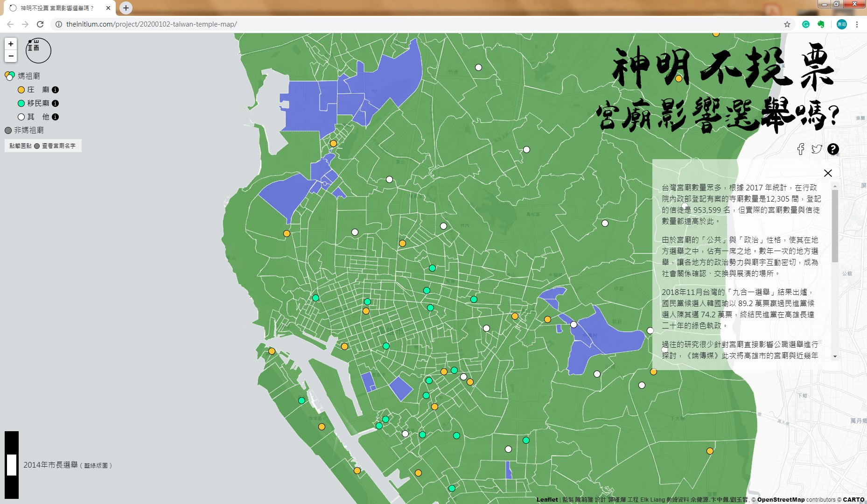Click the green marker at the bottom center
The height and width of the screenshot is (504, 867).
pyautogui.click(x=452, y=488)
